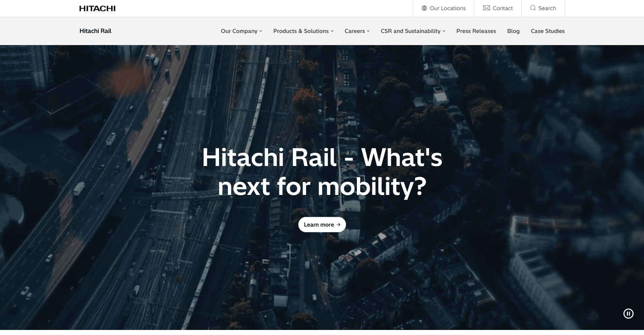Viewport: 644px width, 335px height.
Task: Pause the background hero video
Action: tap(628, 314)
